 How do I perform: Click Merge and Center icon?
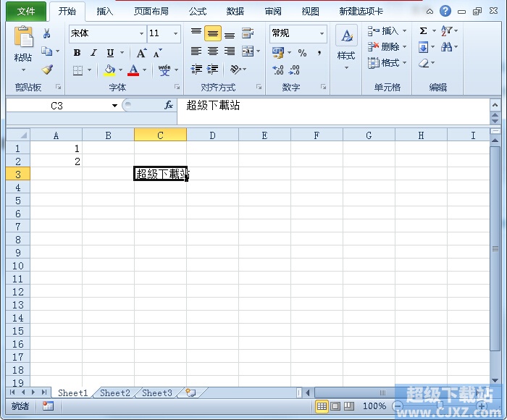point(248,51)
